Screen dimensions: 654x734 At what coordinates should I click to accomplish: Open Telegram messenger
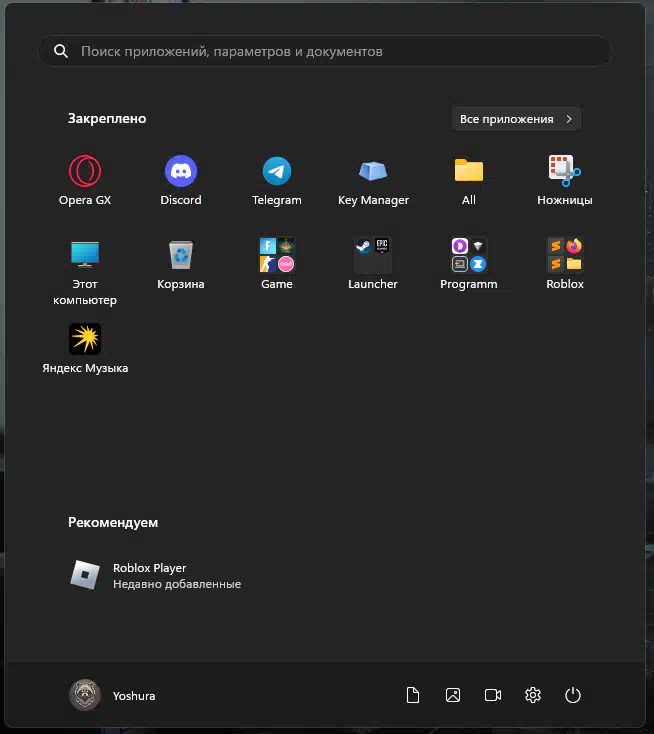[x=277, y=180]
